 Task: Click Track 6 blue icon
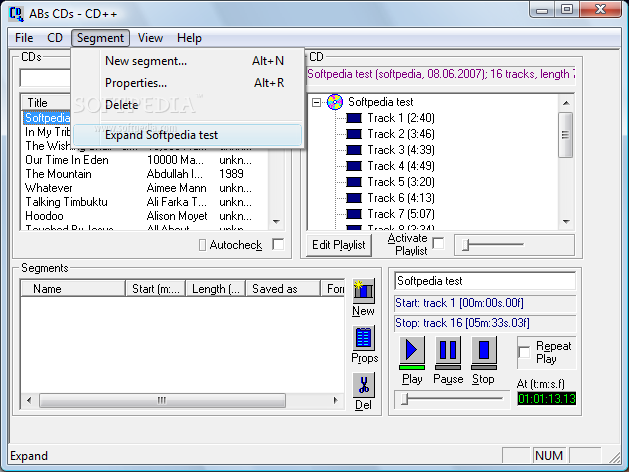point(354,198)
